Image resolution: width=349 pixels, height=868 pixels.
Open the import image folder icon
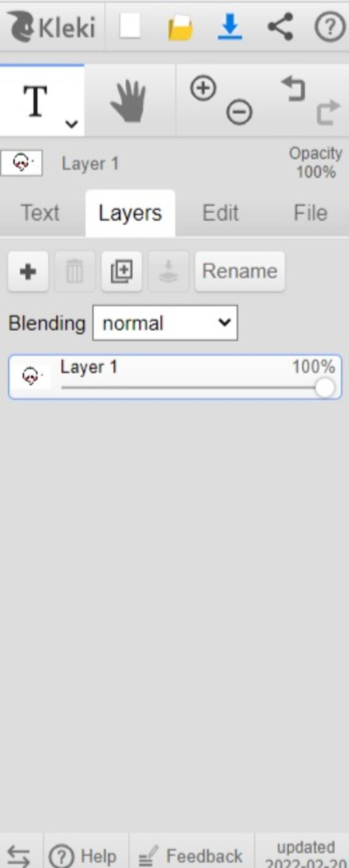[x=180, y=27]
